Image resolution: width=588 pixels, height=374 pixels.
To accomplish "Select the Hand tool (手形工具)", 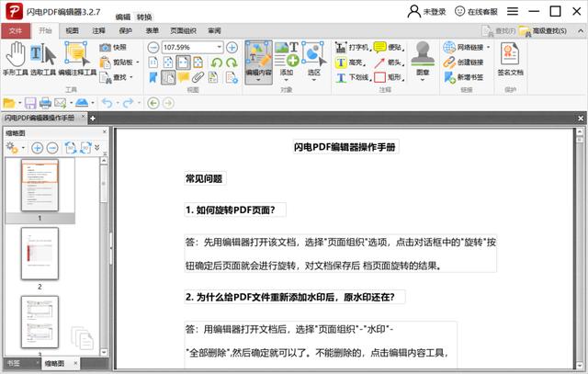I will (x=15, y=59).
